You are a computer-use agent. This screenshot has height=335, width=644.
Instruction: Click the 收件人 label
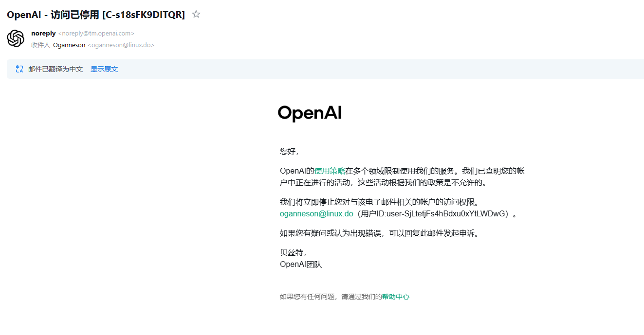point(40,45)
